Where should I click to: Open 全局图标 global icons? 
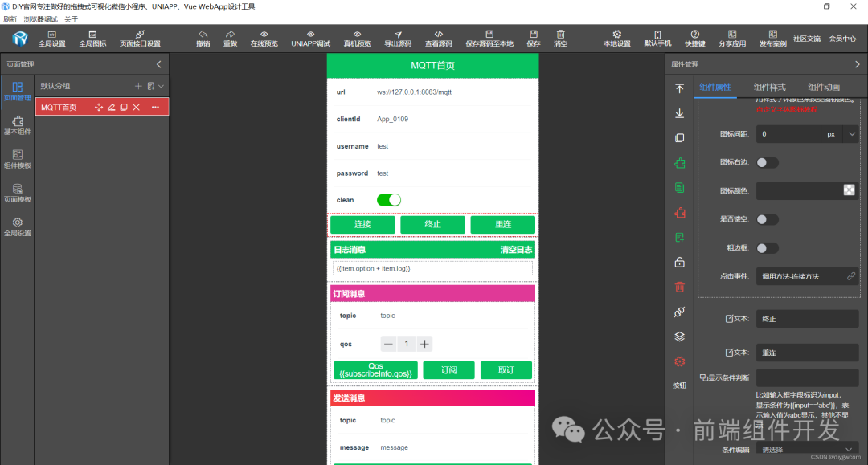[92, 39]
